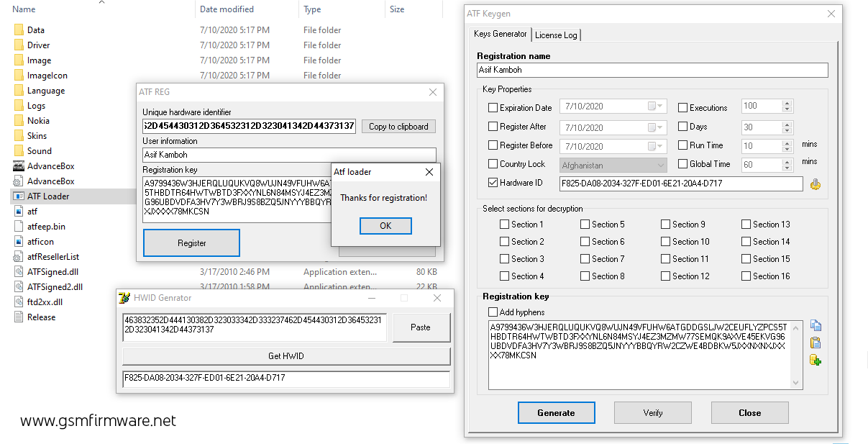Enable the Register Before checkbox
Viewport: 868px width, 444px height.
[493, 145]
